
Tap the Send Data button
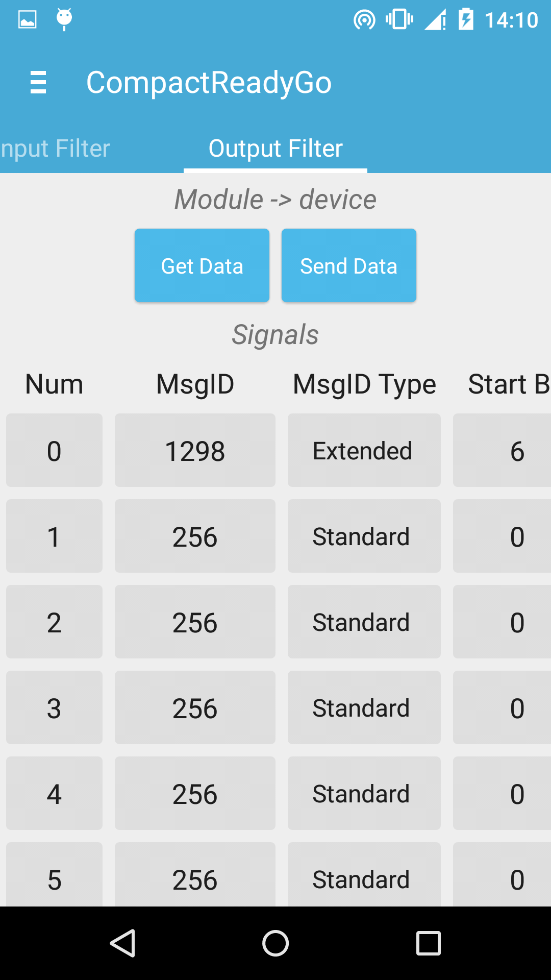coord(349,265)
